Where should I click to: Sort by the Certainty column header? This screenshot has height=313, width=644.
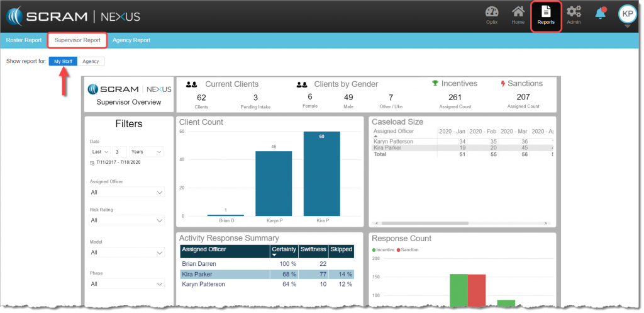tap(284, 249)
